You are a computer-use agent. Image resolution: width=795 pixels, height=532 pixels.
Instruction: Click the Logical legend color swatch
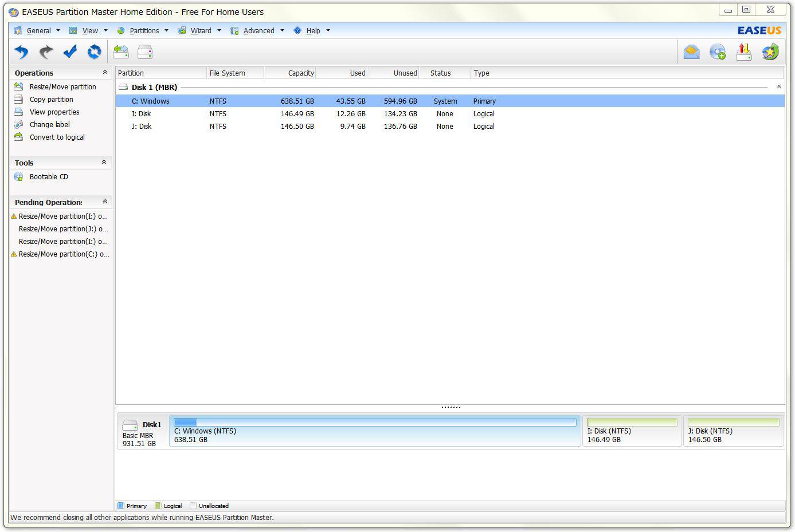(x=158, y=506)
